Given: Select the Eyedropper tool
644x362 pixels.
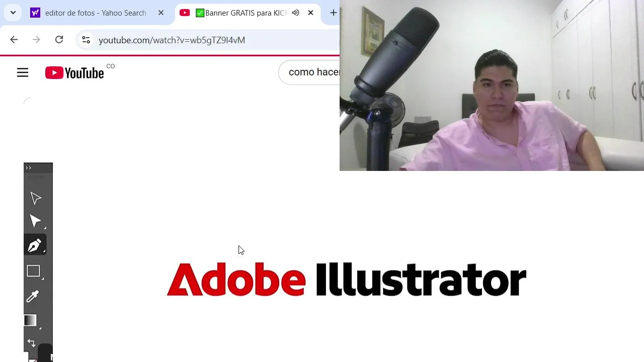Looking at the screenshot, I should pyautogui.click(x=33, y=296).
